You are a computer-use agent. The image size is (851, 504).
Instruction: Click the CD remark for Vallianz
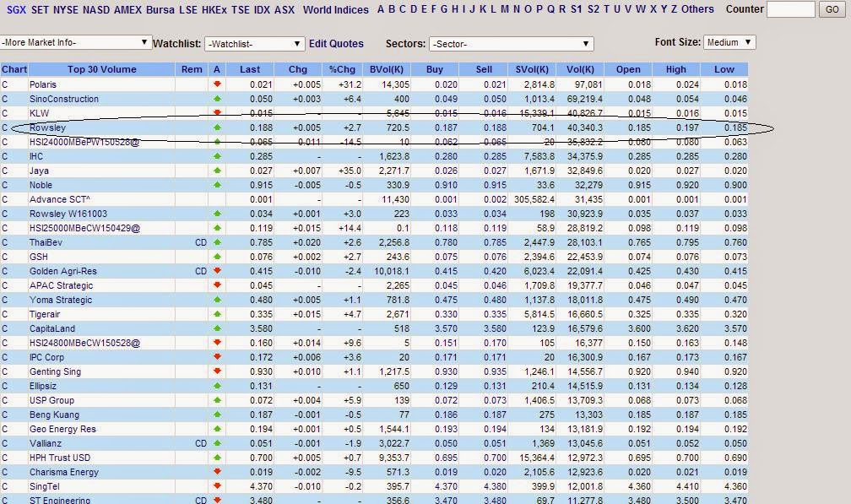coord(201,443)
